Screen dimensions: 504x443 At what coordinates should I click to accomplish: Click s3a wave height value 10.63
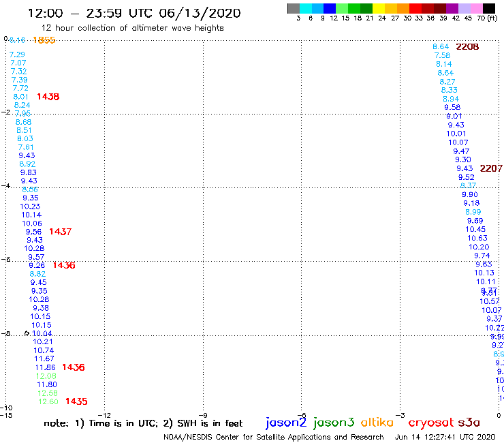click(477, 238)
